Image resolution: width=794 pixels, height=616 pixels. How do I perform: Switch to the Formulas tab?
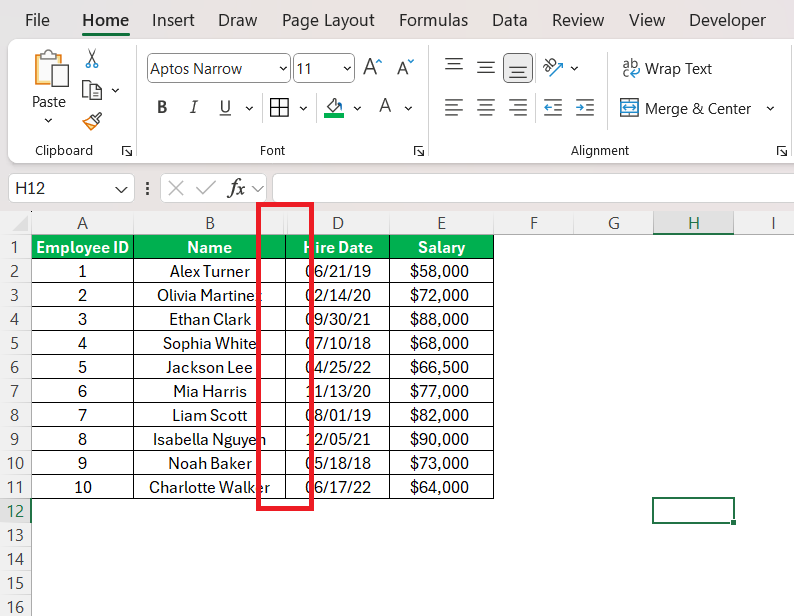(433, 20)
